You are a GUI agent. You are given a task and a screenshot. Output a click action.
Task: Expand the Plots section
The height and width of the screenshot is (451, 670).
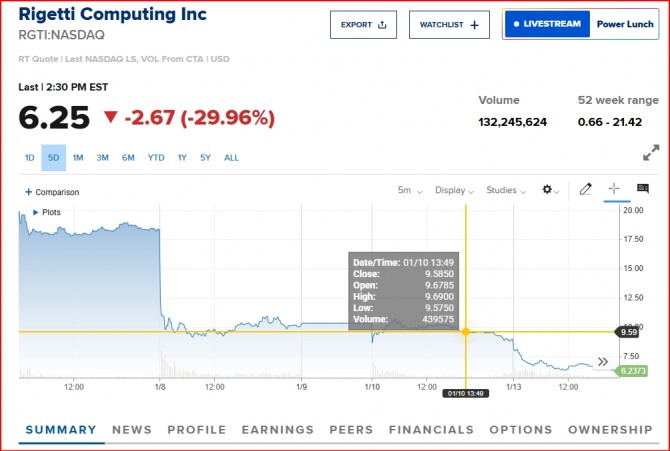click(x=47, y=212)
